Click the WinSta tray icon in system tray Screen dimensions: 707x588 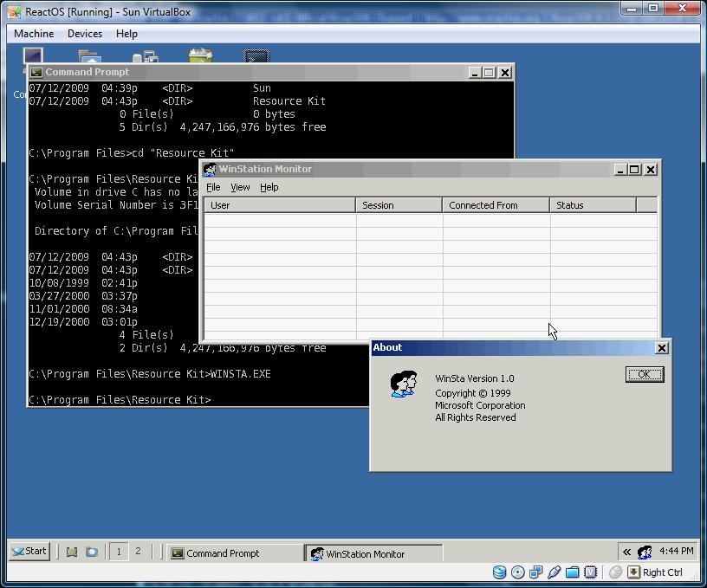coord(644,552)
